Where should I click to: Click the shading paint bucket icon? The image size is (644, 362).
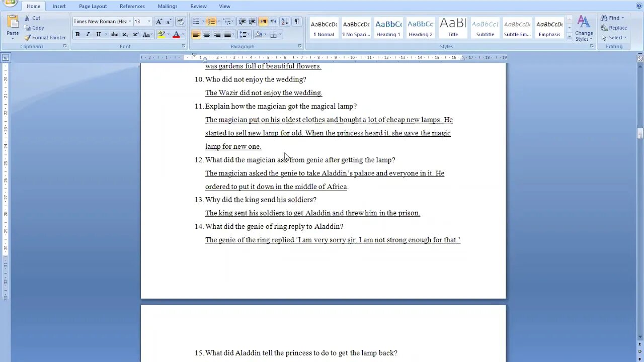pos(259,34)
